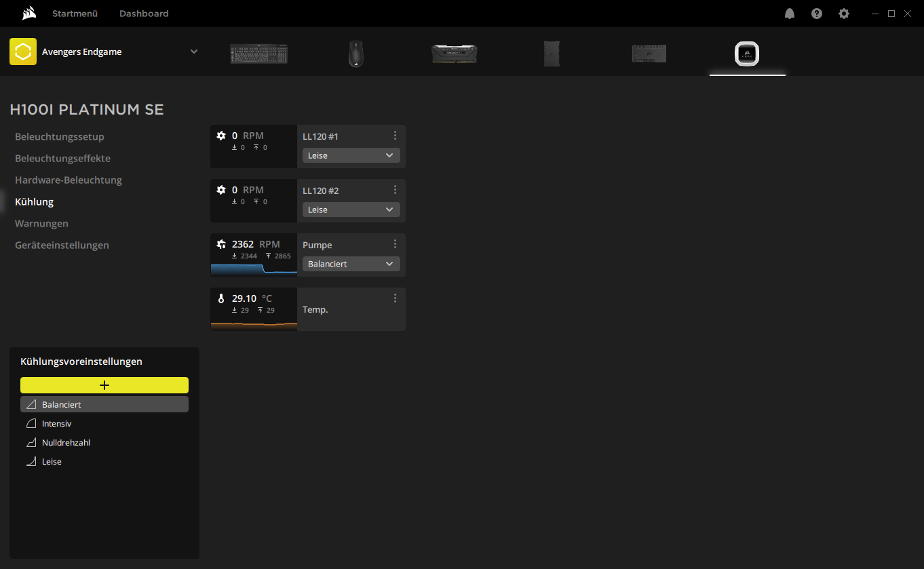Select the mouse pad device thumbnail
924x569 pixels.
pos(552,54)
